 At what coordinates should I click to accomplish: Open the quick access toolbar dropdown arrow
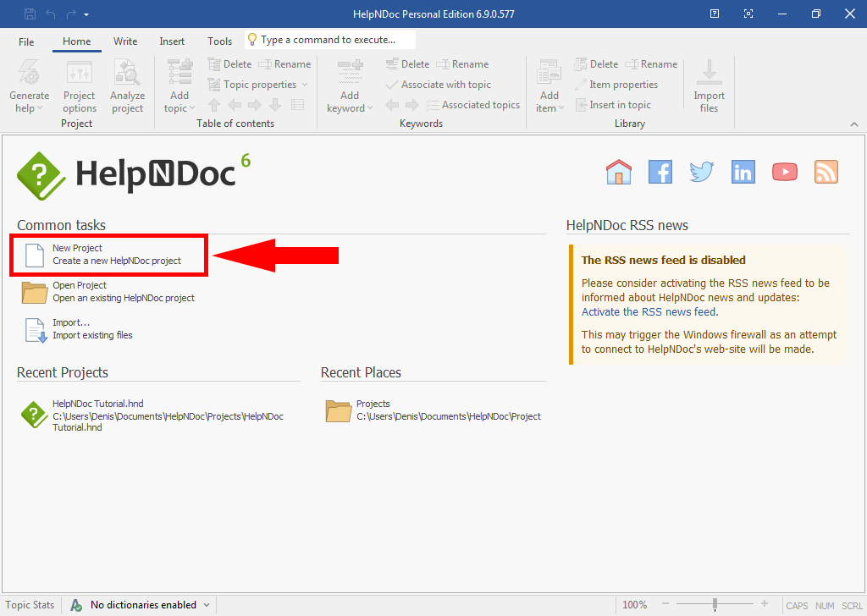click(x=86, y=15)
